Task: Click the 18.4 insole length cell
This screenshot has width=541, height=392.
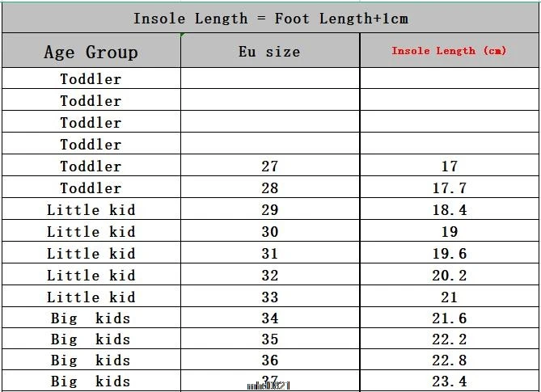Action: (449, 210)
